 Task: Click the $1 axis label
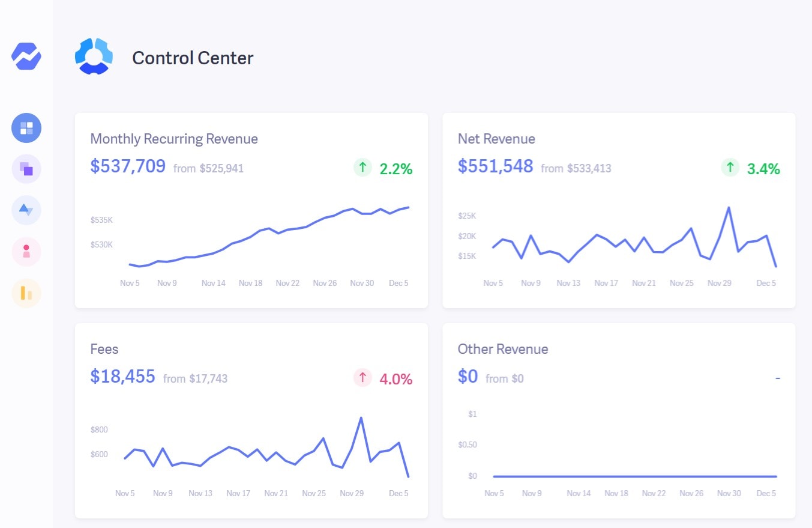point(472,414)
